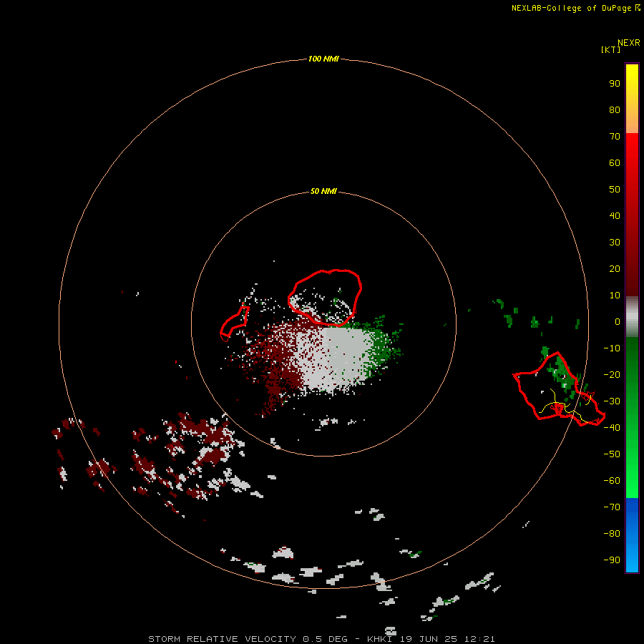This screenshot has width=644, height=644.
Task: Click the -10 value on the velocity scale
Action: pos(612,348)
